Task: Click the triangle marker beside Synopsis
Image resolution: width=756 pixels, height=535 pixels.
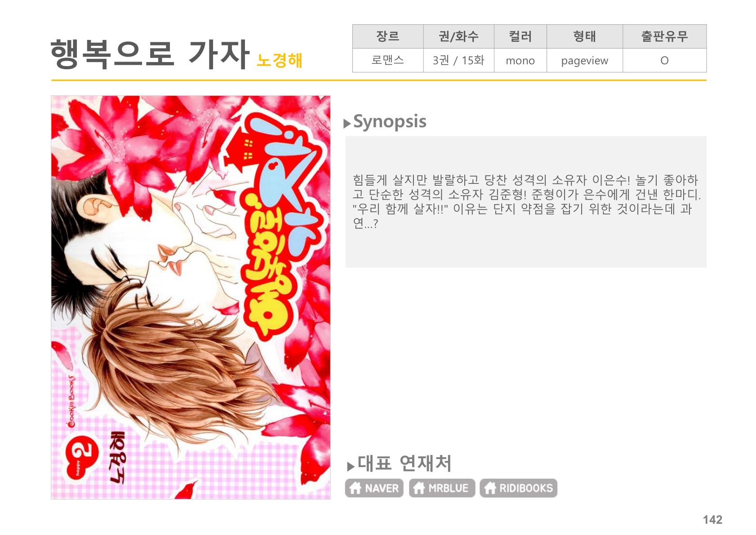Action: click(347, 124)
